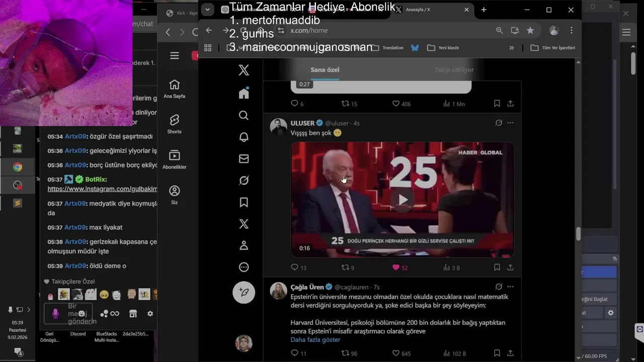Open more menu on ULUSER's post

click(x=510, y=123)
